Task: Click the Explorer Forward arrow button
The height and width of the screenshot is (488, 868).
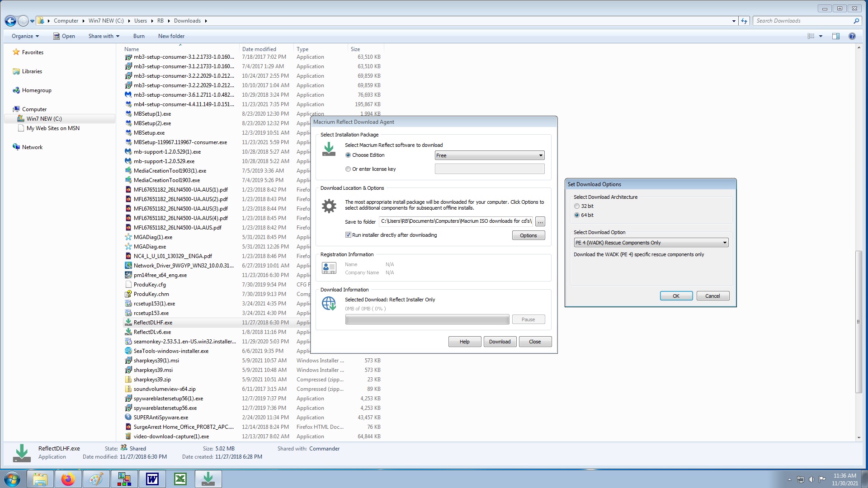Action: (23, 21)
